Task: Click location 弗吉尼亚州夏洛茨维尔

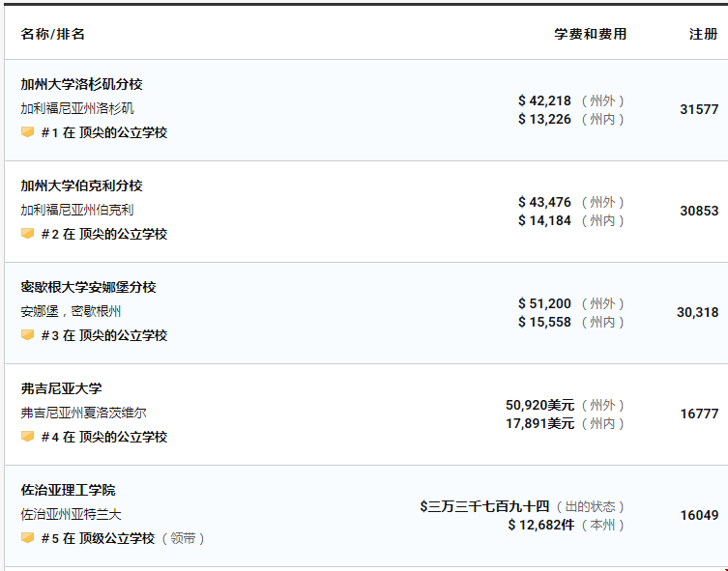Action: click(83, 413)
